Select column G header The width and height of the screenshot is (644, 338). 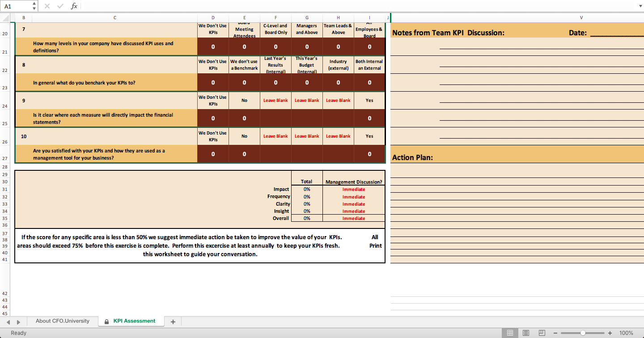click(307, 17)
